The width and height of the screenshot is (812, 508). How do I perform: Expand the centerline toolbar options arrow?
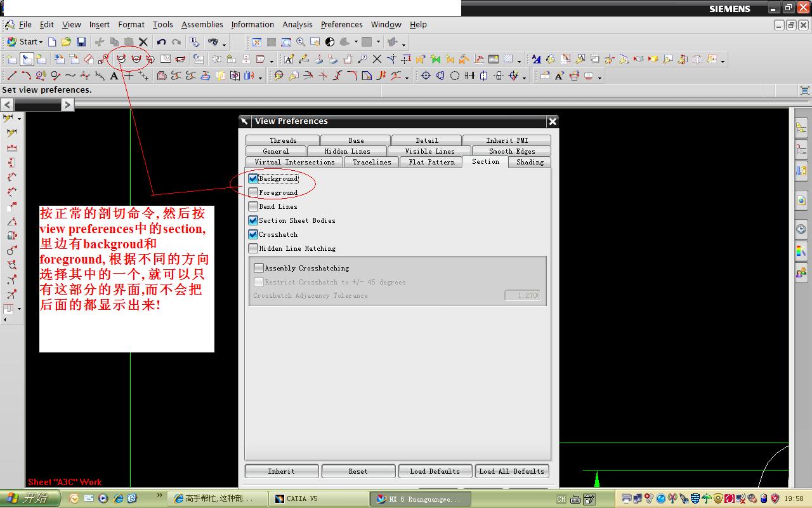pyautogui.click(x=524, y=77)
